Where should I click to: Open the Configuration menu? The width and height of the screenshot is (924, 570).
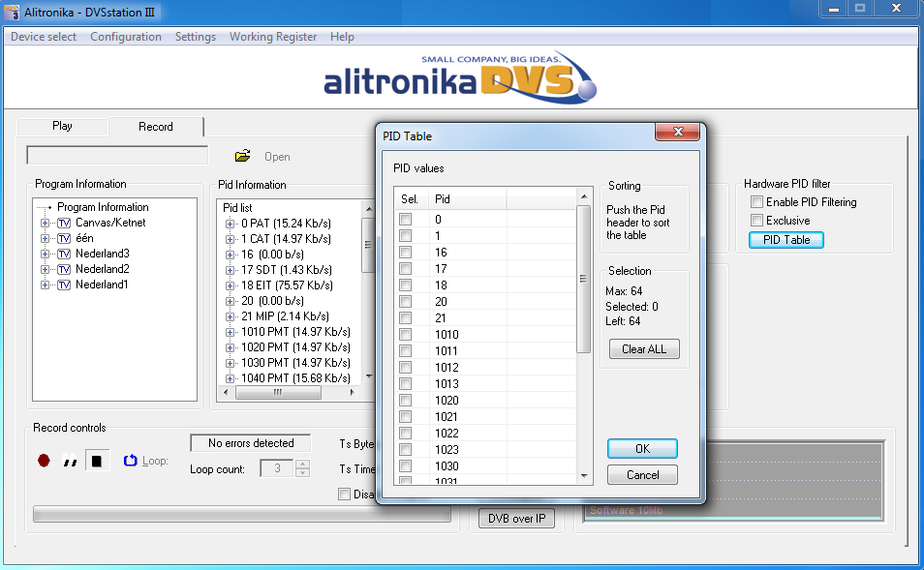coord(126,37)
